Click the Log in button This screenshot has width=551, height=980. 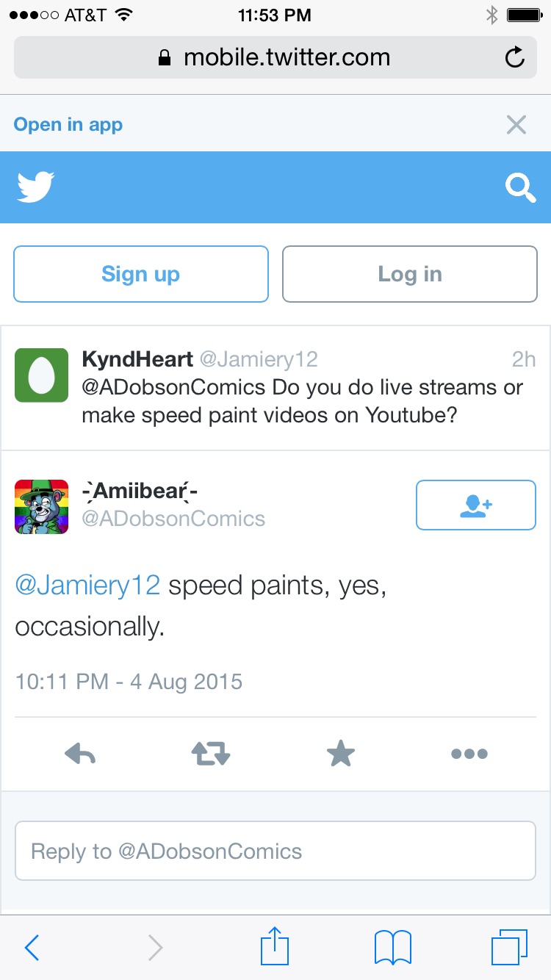410,274
